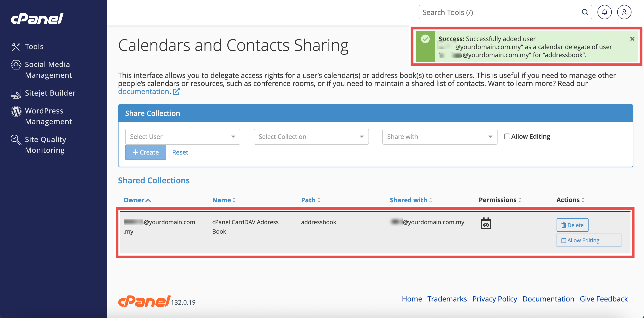The height and width of the screenshot is (318, 644).
Task: Go to Sitejet Builder menu item
Action: tap(50, 93)
